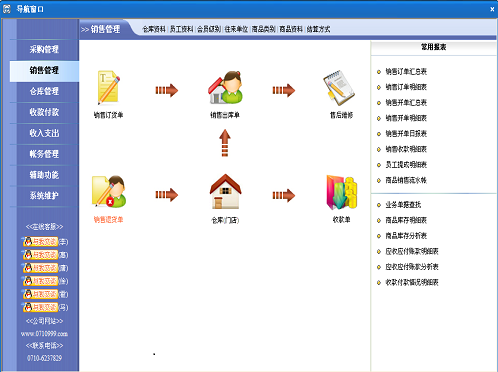
Task: Open the 销售出库单 sales outbound icon
Action: (225, 87)
